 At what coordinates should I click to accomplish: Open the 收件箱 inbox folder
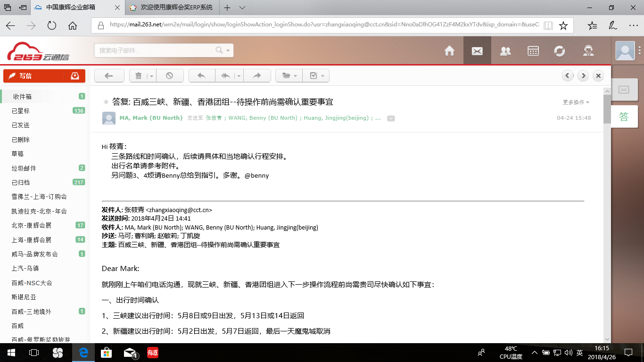pos(22,97)
